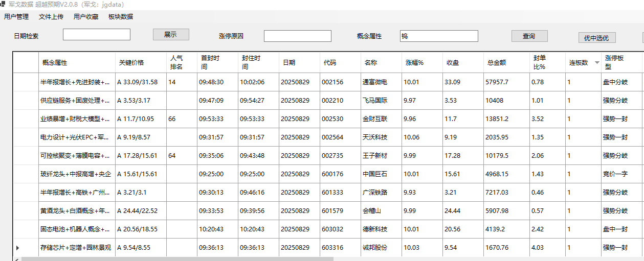Click the sort arrow in 连板数 column header

[596, 63]
